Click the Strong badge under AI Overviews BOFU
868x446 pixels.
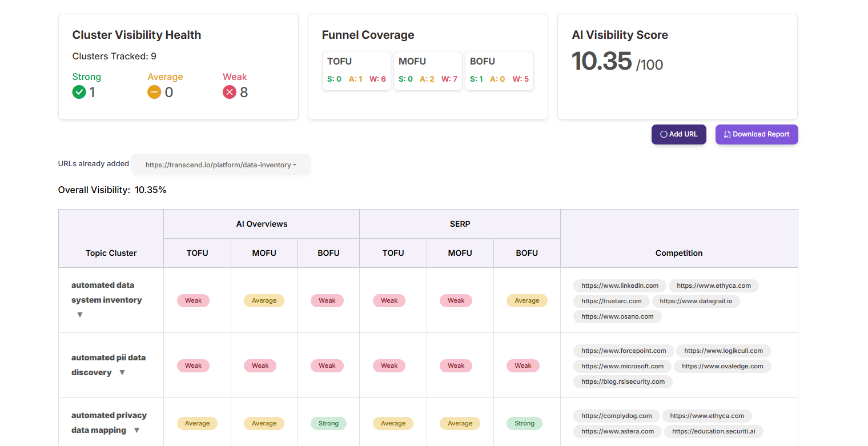(x=328, y=423)
